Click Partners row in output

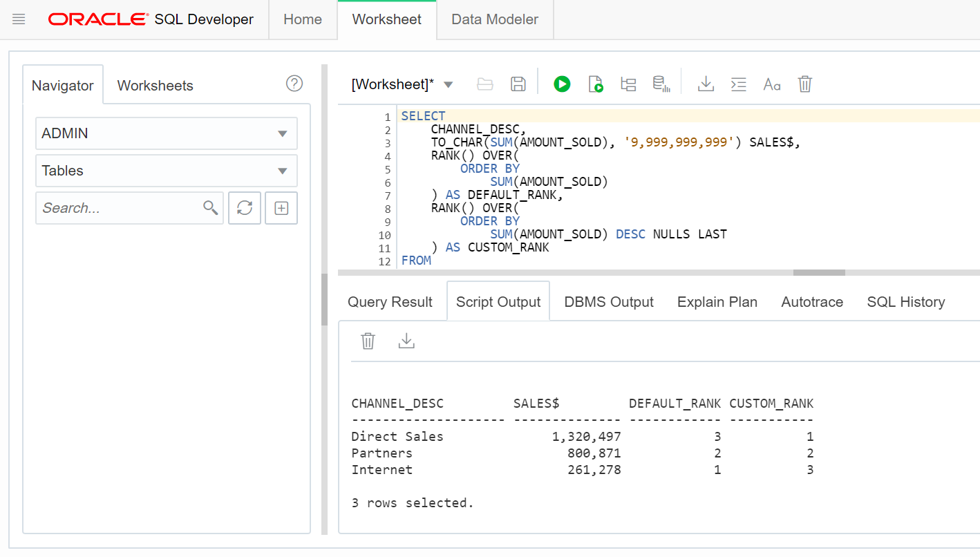pyautogui.click(x=583, y=453)
